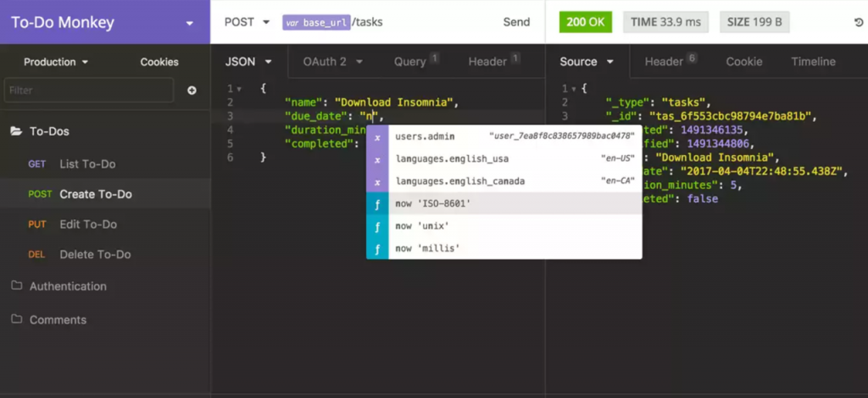
Task: Open the Production environment dropdown
Action: (x=55, y=62)
